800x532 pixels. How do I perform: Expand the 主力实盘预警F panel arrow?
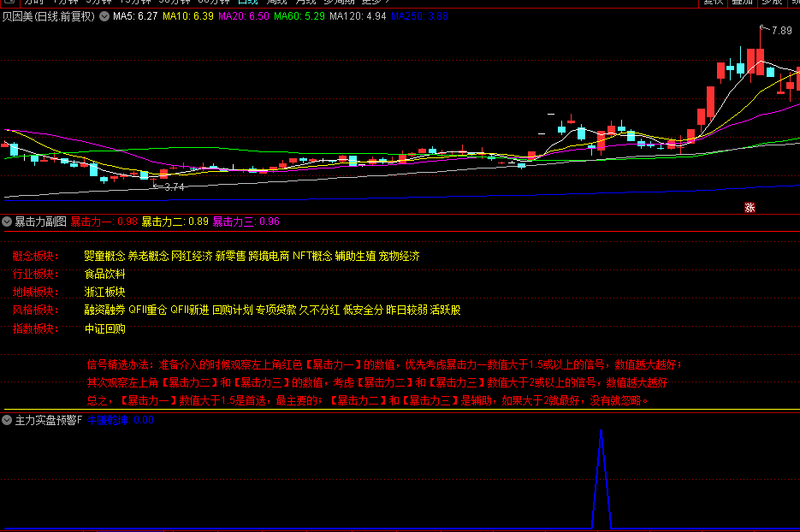pyautogui.click(x=7, y=420)
